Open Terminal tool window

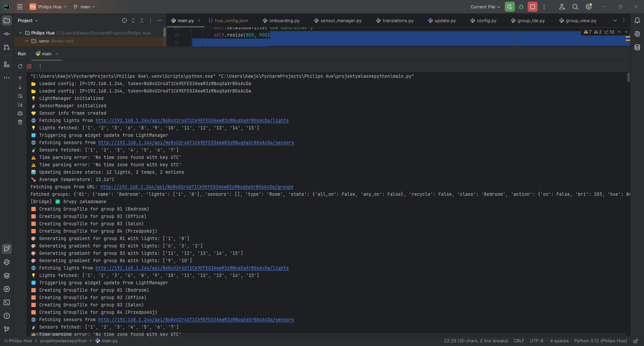(7, 302)
